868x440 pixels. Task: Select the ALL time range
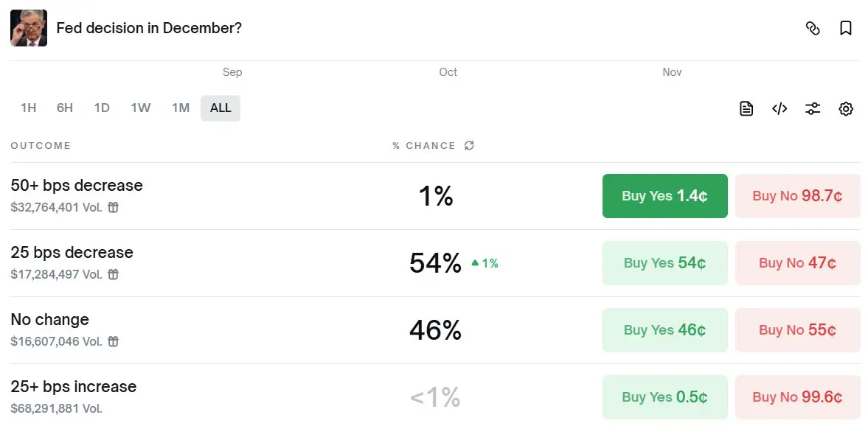click(221, 108)
